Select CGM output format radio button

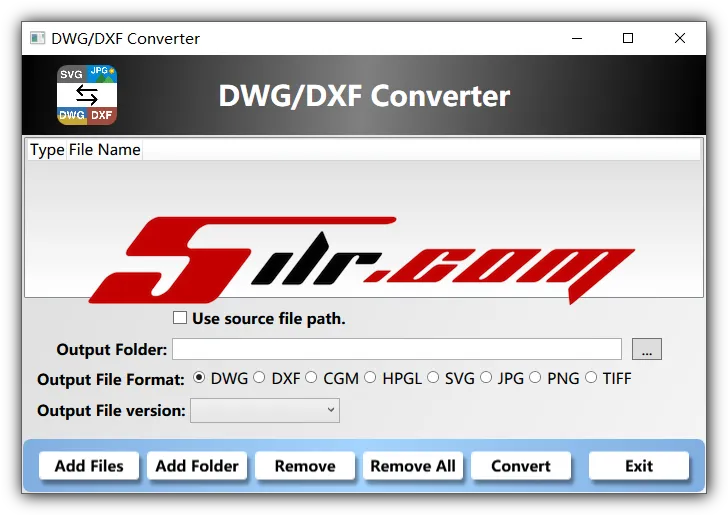tap(311, 377)
